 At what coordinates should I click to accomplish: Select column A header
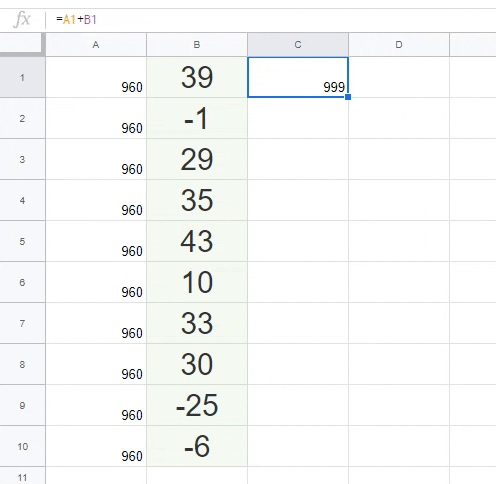pyautogui.click(x=96, y=45)
